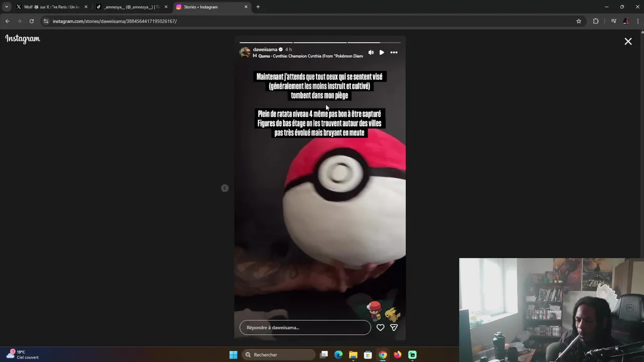Open the green chat app on the taskbar
This screenshot has height=362, width=644.
pos(413,355)
